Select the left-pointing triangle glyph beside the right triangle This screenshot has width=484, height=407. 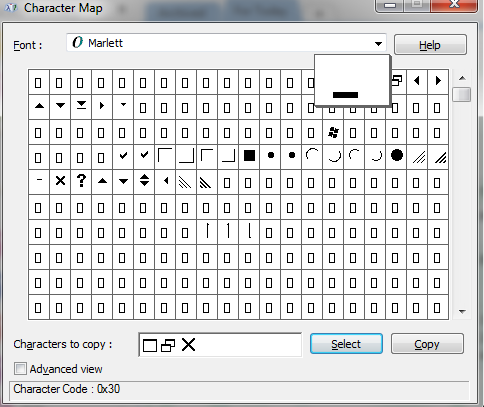417,81
